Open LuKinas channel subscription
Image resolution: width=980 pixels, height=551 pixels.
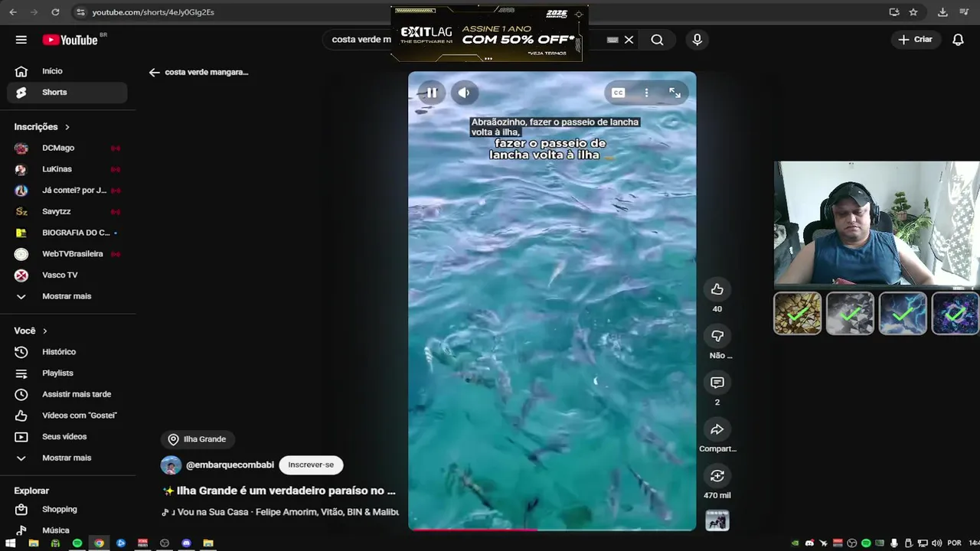click(67, 169)
